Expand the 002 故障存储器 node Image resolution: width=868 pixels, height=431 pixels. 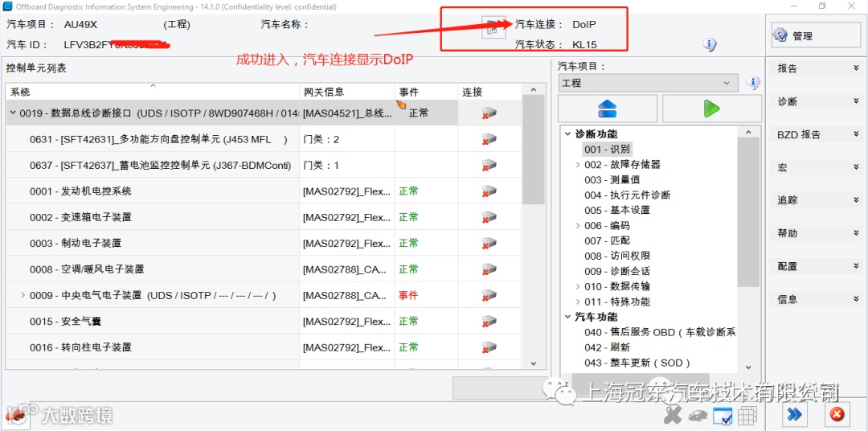click(x=578, y=165)
